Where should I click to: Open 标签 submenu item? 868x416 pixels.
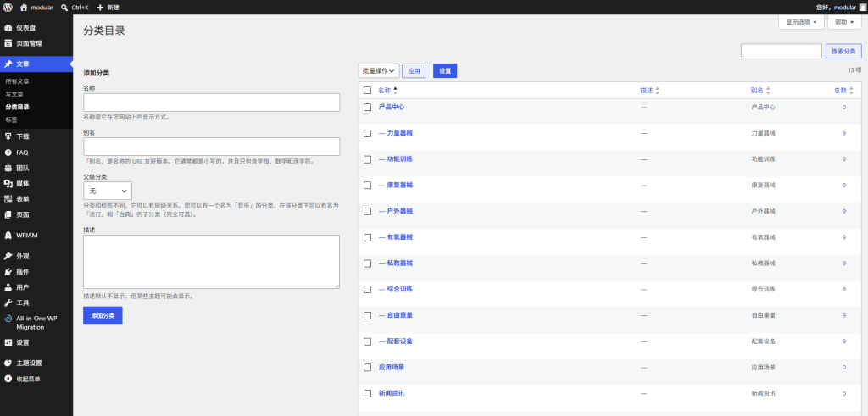[x=12, y=119]
